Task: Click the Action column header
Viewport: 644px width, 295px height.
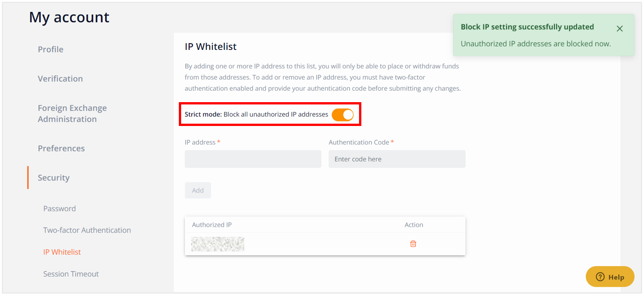Action: (414, 225)
